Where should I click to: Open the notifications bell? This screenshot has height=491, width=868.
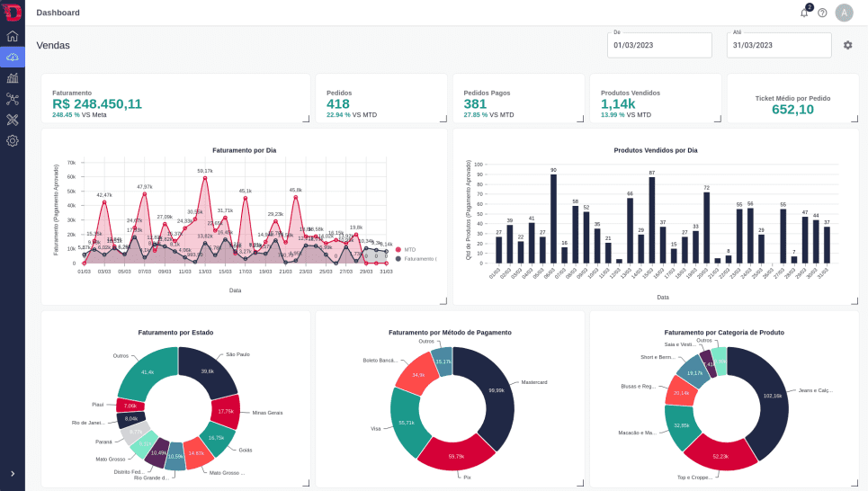(x=804, y=13)
